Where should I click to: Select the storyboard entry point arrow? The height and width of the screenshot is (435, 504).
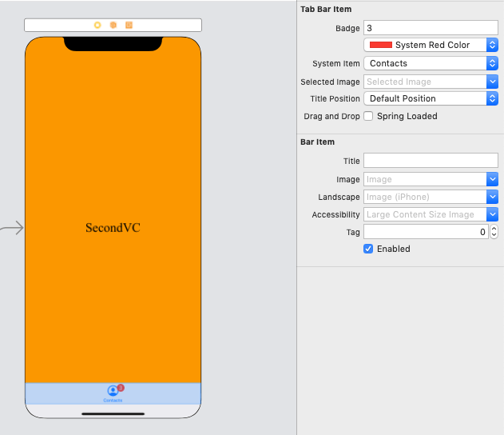12,228
